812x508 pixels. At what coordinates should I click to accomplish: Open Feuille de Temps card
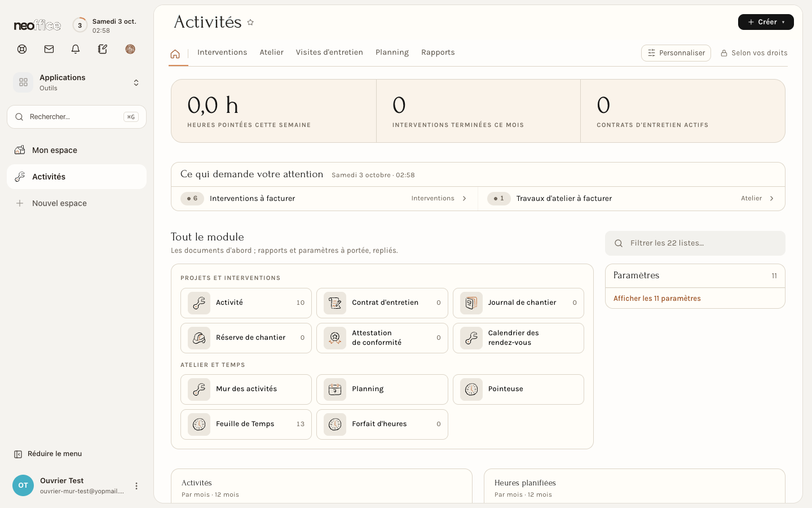click(246, 424)
